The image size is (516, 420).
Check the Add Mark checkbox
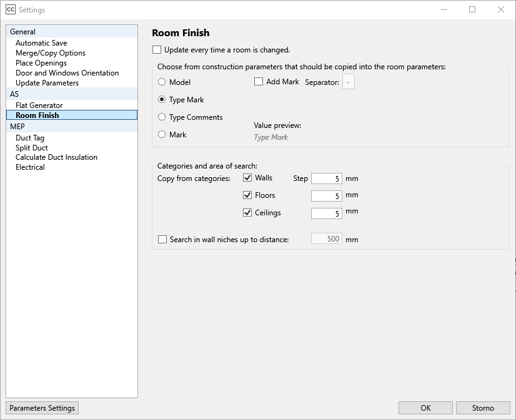pos(259,81)
